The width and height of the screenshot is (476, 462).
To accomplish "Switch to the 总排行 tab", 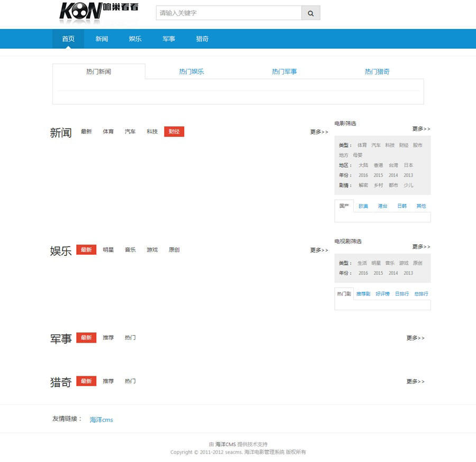I will (421, 294).
